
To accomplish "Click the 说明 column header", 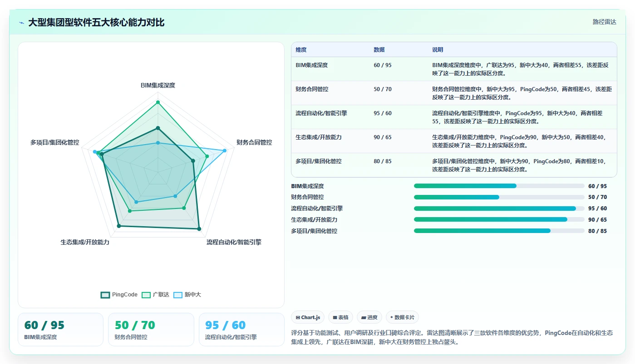I will [438, 50].
